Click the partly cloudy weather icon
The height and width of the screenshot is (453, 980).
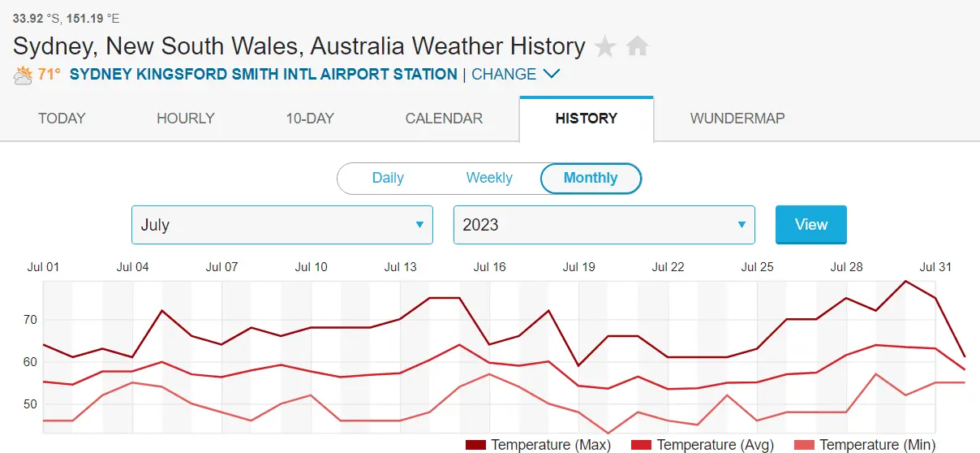tap(23, 75)
